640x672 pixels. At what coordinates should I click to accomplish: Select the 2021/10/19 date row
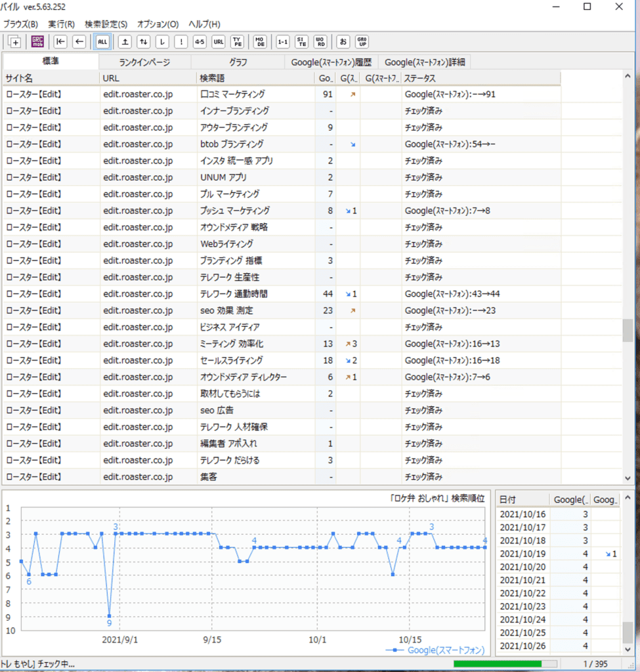[523, 554]
